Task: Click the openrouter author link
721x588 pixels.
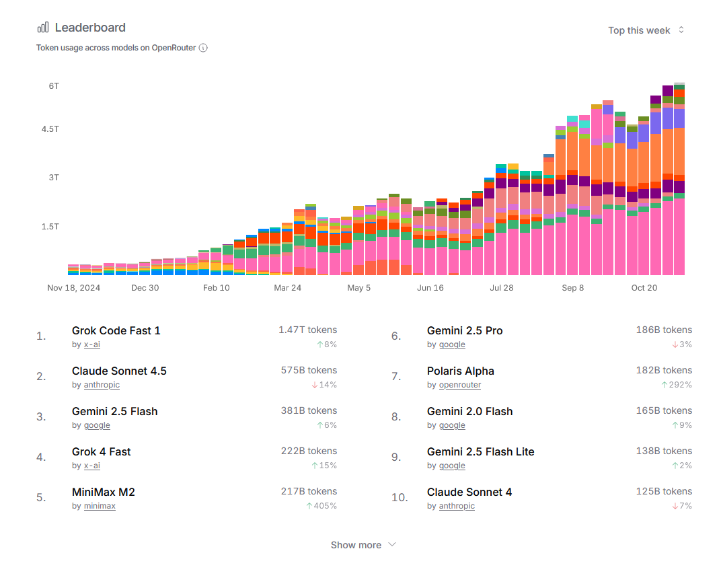Action: click(x=460, y=385)
